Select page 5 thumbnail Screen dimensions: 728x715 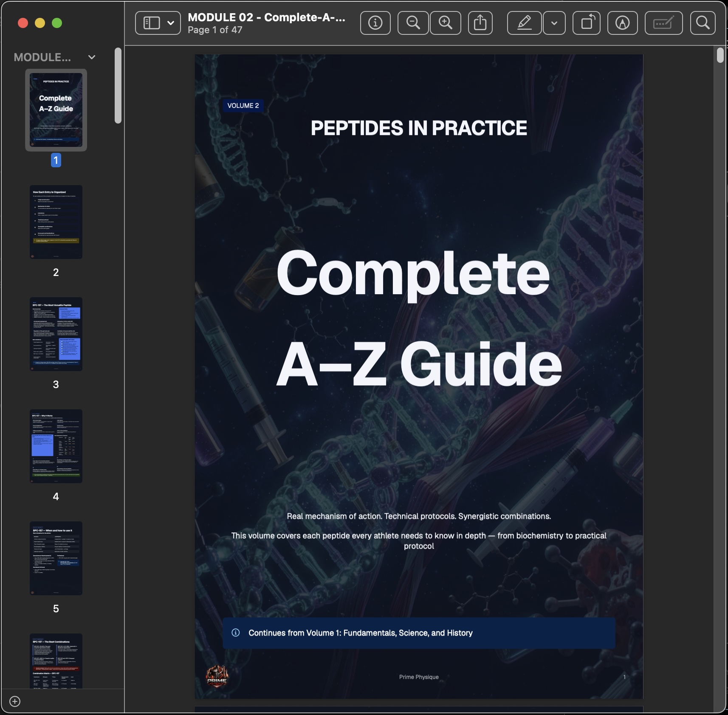56,558
